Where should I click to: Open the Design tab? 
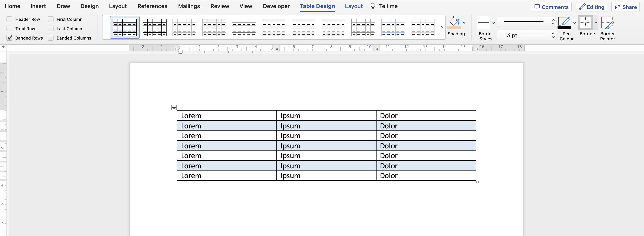point(89,6)
